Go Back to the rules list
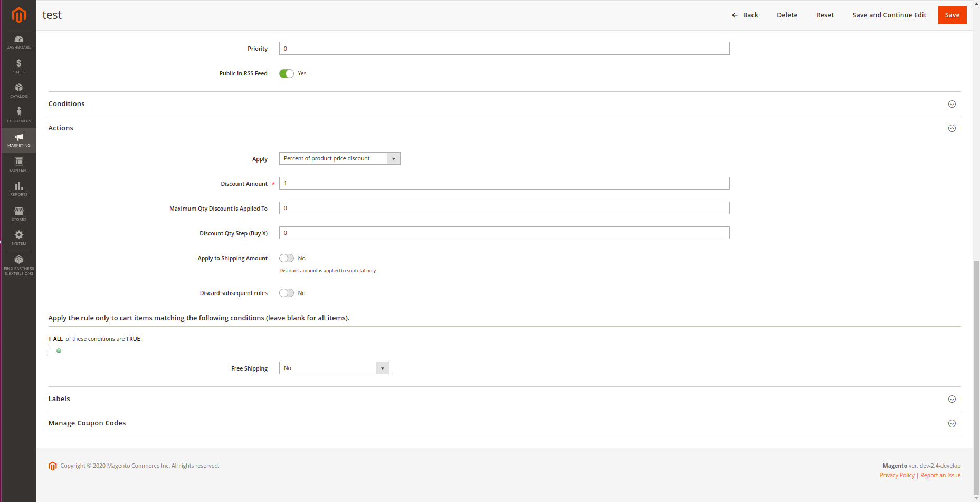Image resolution: width=980 pixels, height=502 pixels. click(745, 15)
